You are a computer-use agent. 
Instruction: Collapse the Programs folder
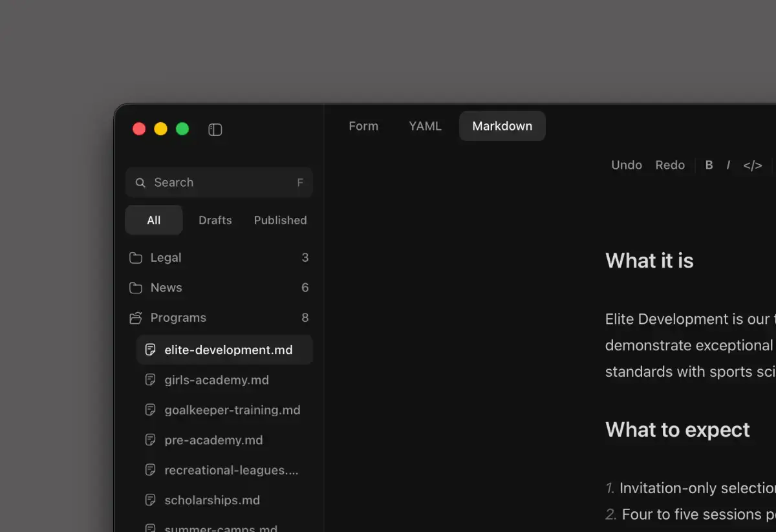(x=219, y=318)
